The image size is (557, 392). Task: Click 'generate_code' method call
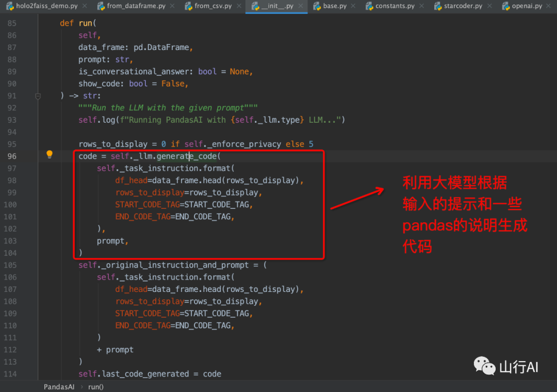pyautogui.click(x=187, y=156)
